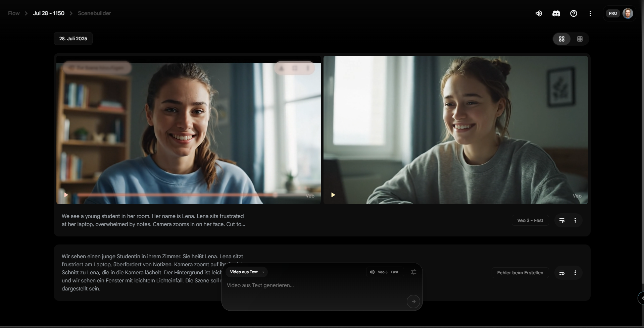The height and width of the screenshot is (328, 644).
Task: Play the grey sweater video
Action: coord(333,195)
